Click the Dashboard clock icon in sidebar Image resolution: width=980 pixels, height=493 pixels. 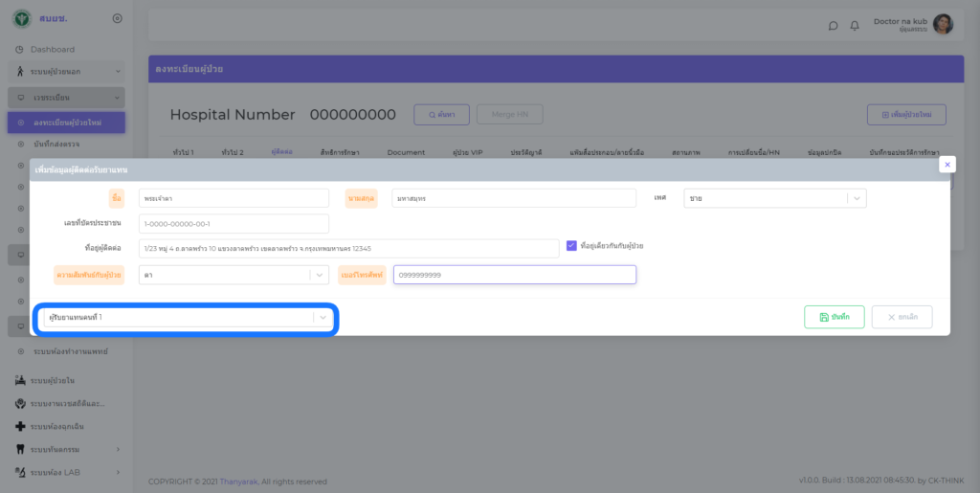coord(20,50)
